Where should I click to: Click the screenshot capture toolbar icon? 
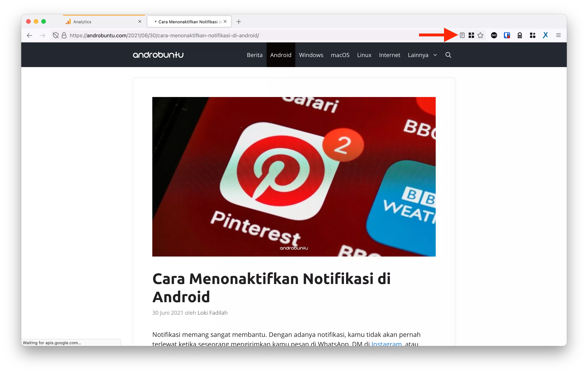click(x=471, y=35)
